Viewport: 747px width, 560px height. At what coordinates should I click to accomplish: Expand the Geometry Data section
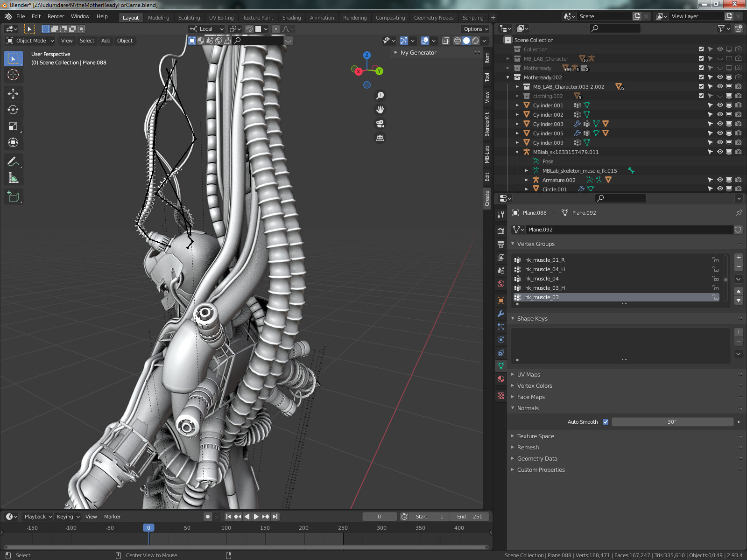click(x=537, y=459)
